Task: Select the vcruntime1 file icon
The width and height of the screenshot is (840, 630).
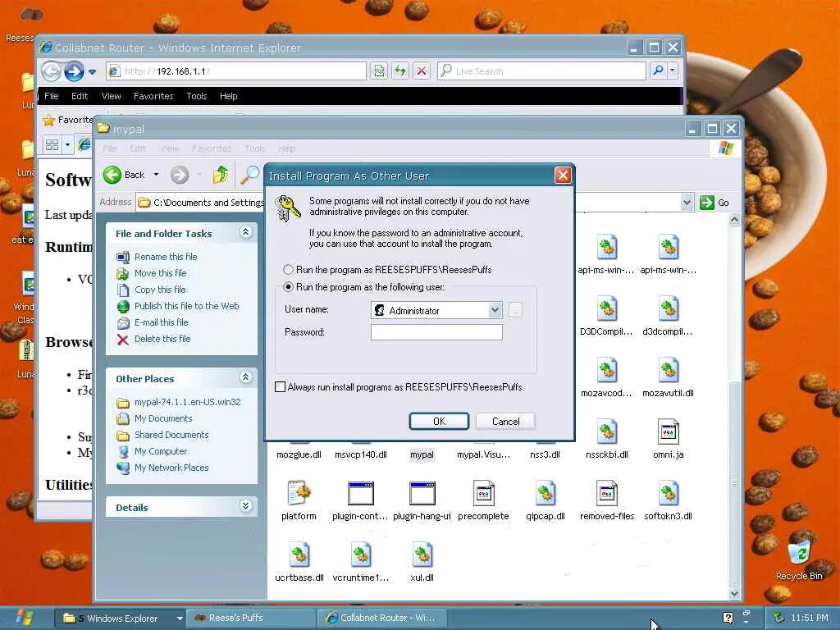Action: [x=361, y=555]
